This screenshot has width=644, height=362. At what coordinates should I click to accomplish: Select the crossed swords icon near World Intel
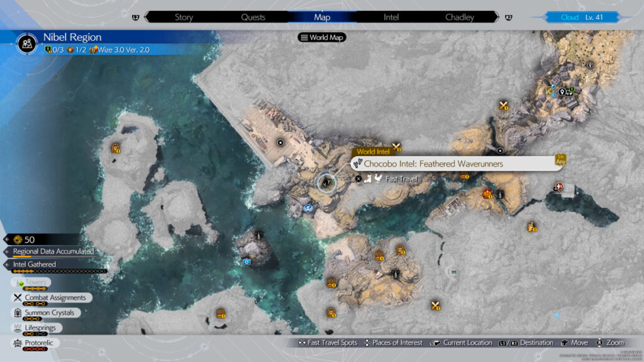click(x=397, y=148)
